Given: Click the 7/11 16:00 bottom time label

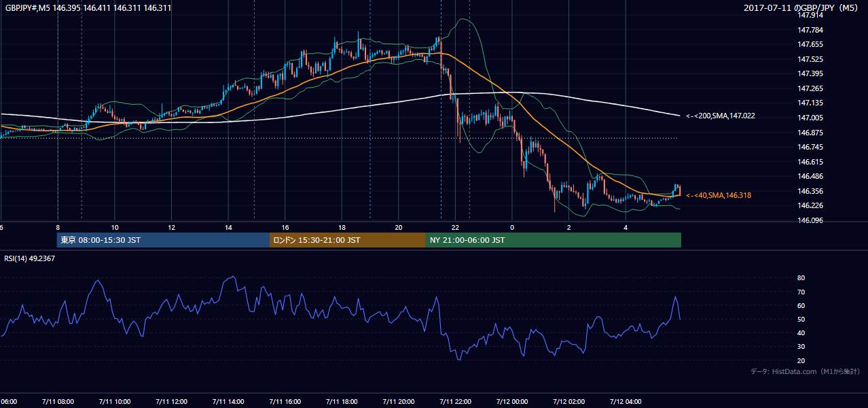Looking at the screenshot, I should 285,401.
